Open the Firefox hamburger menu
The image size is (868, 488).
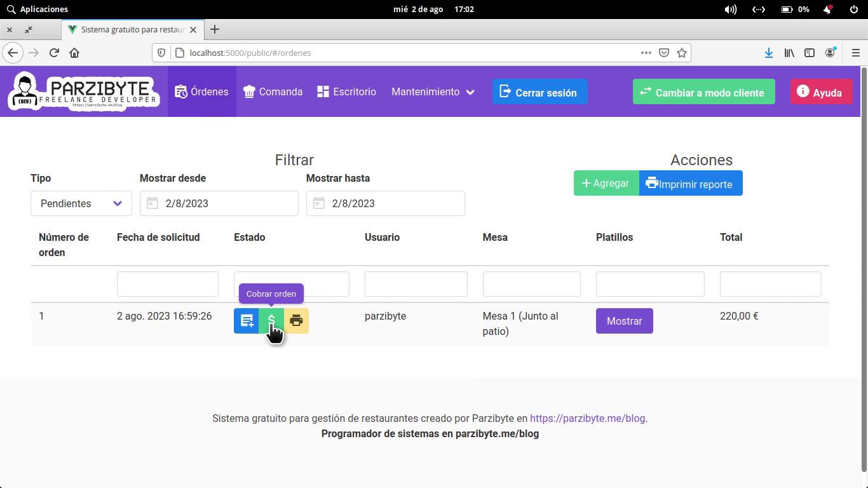(x=855, y=53)
